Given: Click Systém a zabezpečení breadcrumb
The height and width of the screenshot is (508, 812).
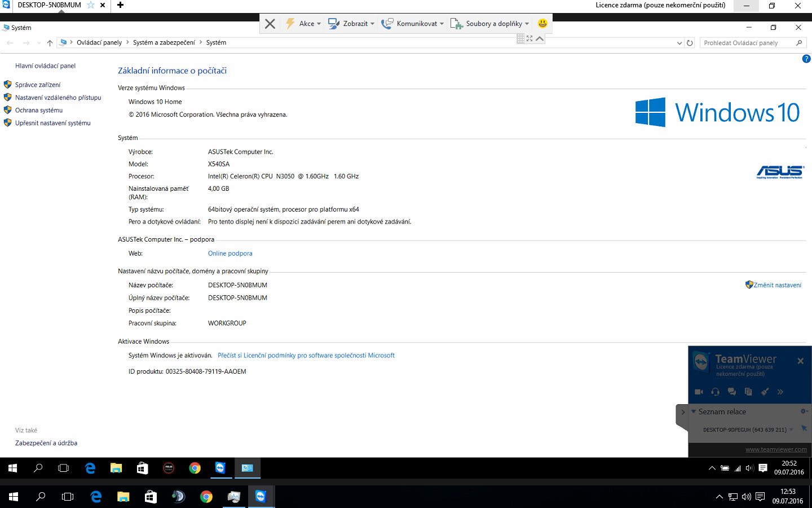Looking at the screenshot, I should 164,43.
